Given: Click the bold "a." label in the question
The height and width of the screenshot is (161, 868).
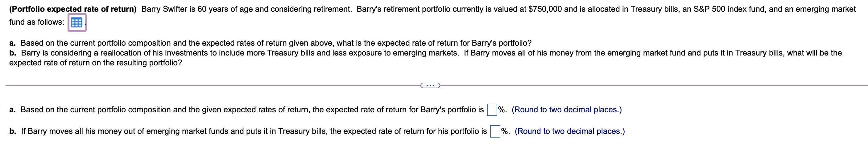Looking at the screenshot, I should point(12,43).
